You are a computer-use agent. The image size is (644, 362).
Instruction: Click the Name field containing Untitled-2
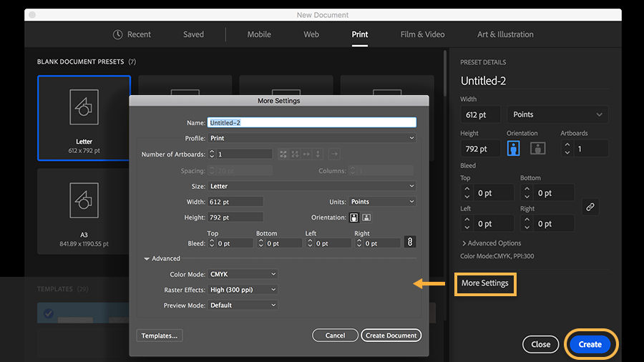(x=311, y=123)
